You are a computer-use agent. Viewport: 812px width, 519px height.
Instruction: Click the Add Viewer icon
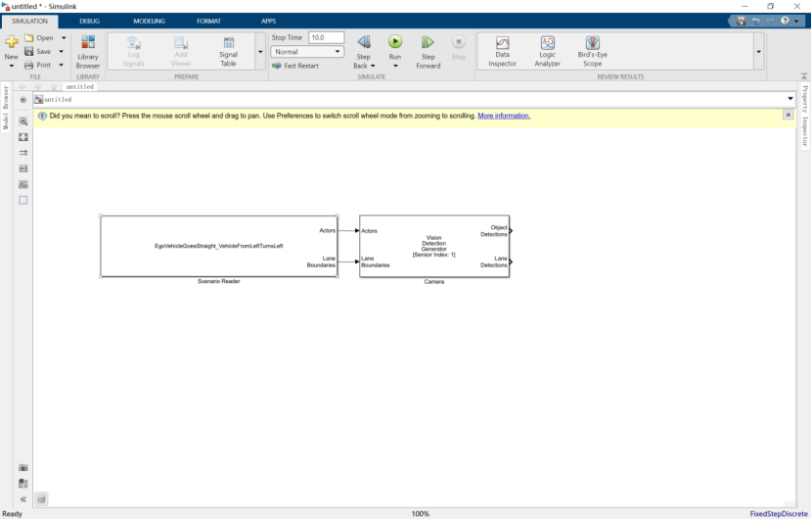pyautogui.click(x=181, y=42)
